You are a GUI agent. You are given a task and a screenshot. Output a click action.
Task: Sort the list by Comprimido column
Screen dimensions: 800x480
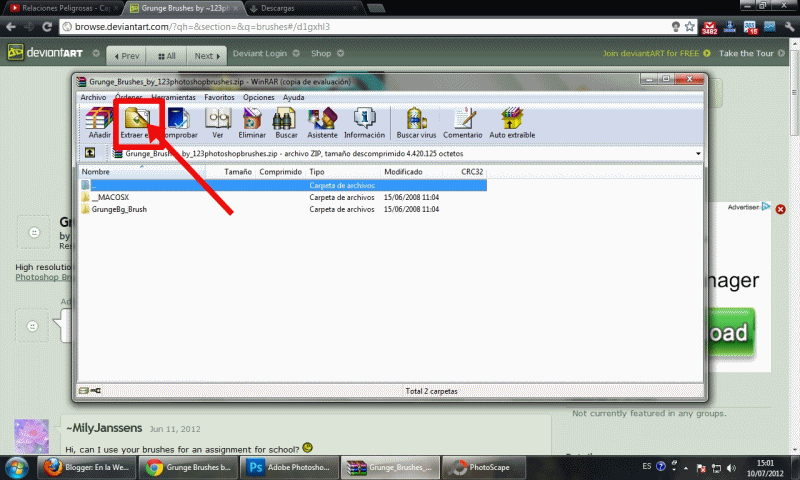[280, 171]
